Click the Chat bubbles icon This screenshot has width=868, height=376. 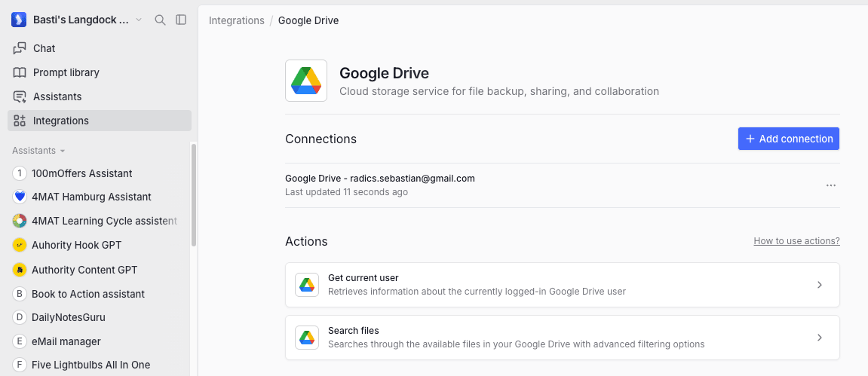coord(20,48)
